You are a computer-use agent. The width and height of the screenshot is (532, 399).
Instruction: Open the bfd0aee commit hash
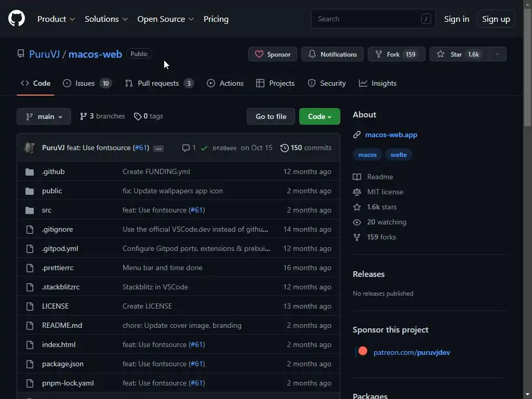pyautogui.click(x=224, y=148)
